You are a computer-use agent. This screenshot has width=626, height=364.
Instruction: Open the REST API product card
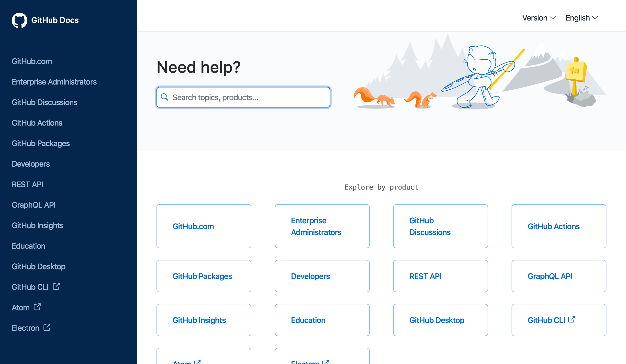coord(440,276)
